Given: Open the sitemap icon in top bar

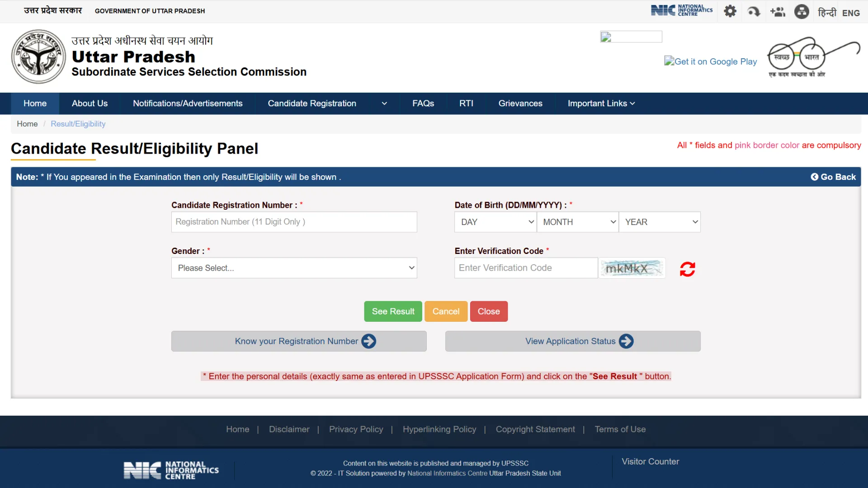Looking at the screenshot, I should point(801,11).
